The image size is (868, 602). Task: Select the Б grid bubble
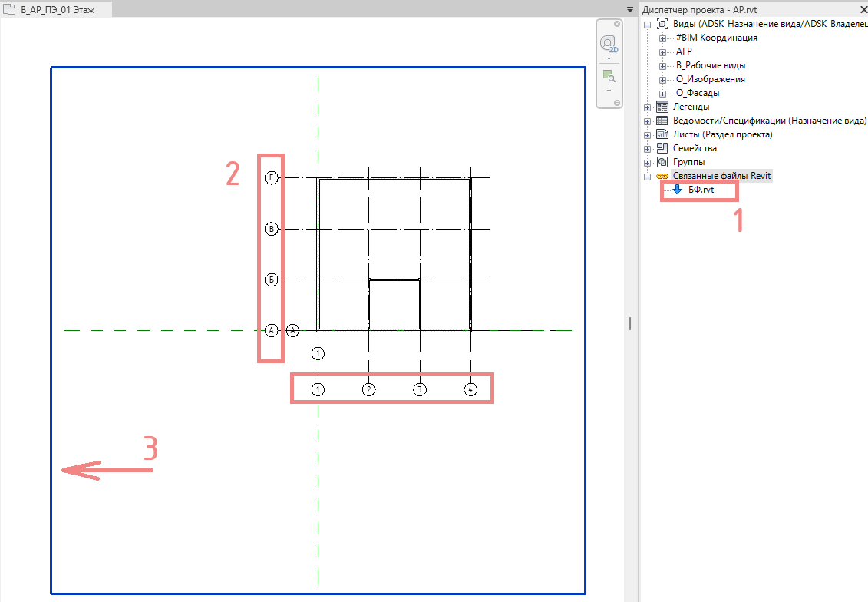tap(271, 279)
